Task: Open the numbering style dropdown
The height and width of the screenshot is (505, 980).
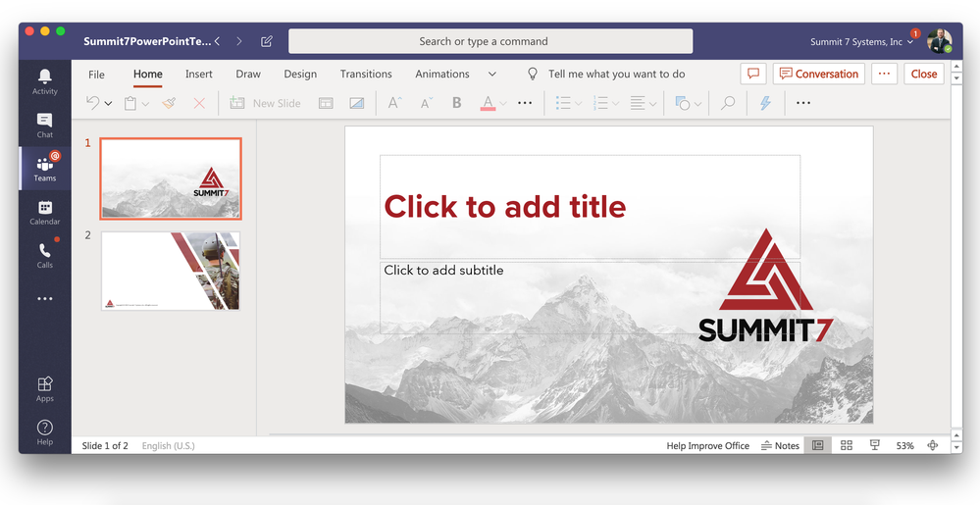Action: 615,104
